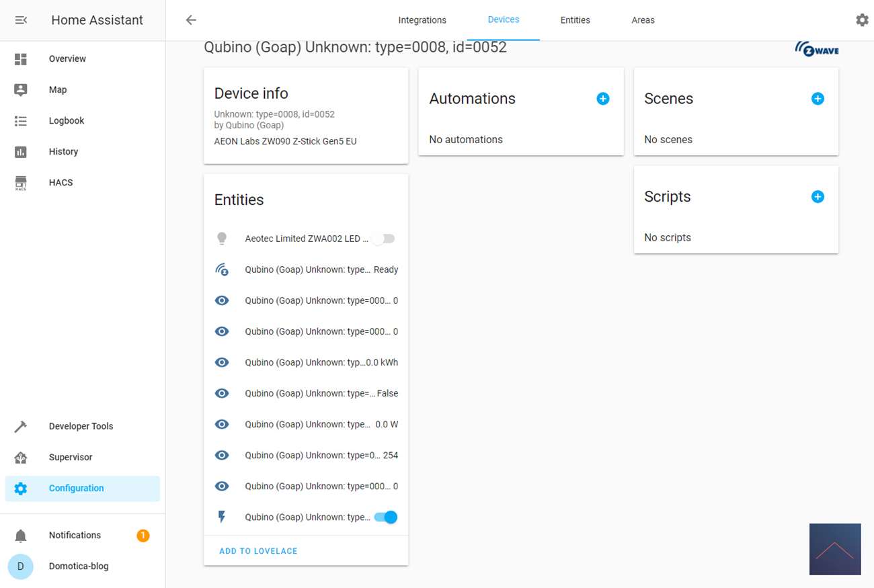
Task: Open the Qubino entity showing Ready status
Action: click(x=307, y=269)
